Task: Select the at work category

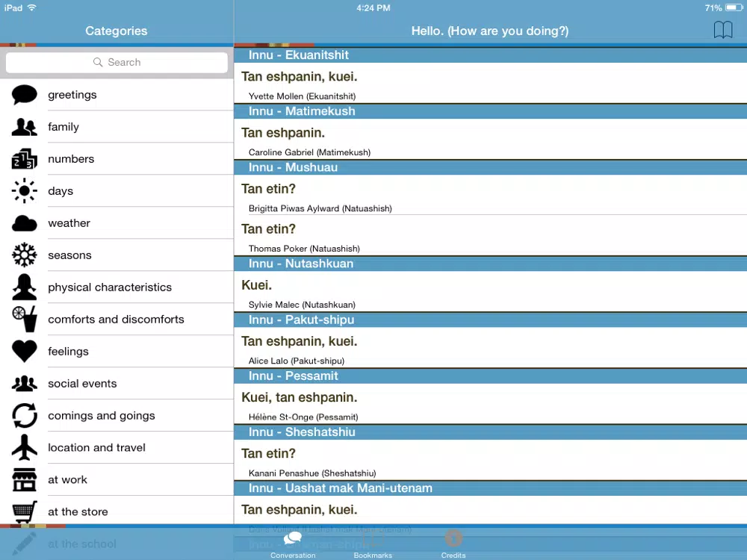Action: tap(117, 479)
